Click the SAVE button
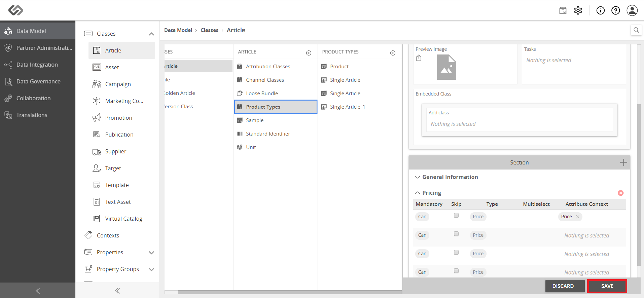This screenshot has height=298, width=644. click(607, 286)
